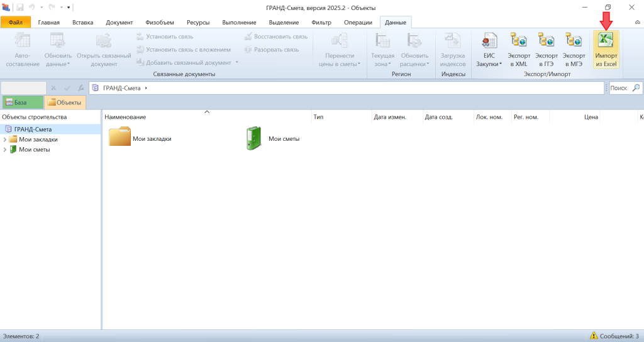Open the Мои закладки folder in list

point(119,138)
